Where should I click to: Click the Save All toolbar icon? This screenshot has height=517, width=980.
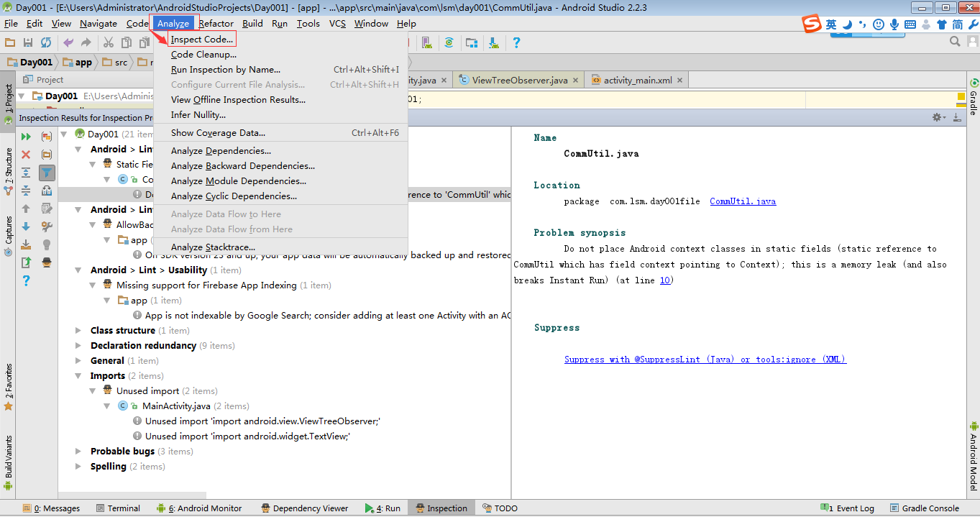28,43
